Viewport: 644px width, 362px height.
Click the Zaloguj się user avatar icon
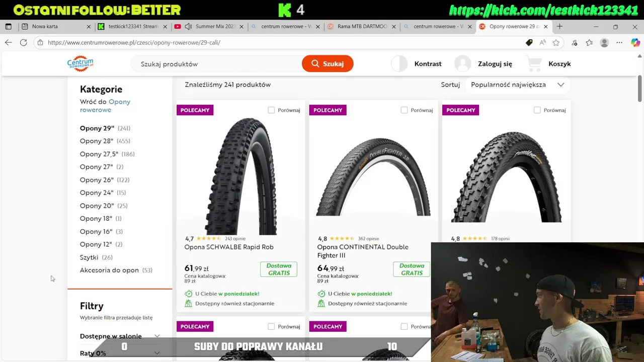(462, 63)
